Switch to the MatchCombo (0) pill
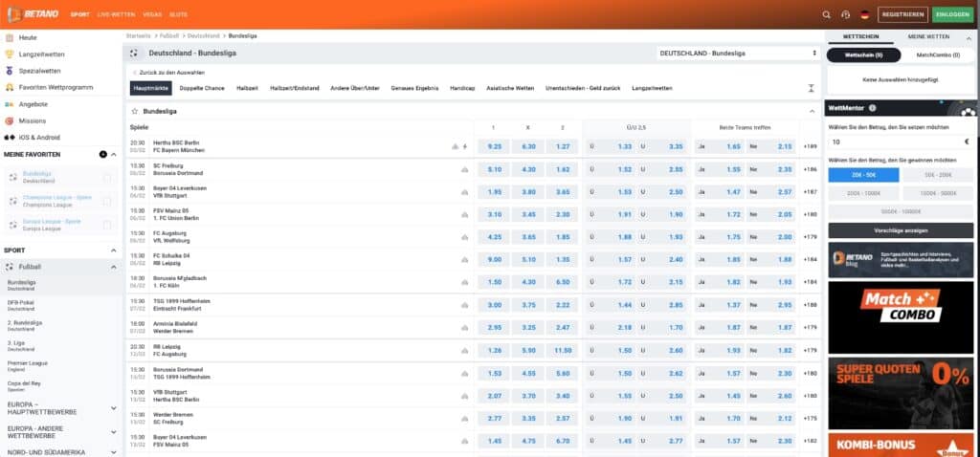The width and height of the screenshot is (980, 457). tap(938, 54)
